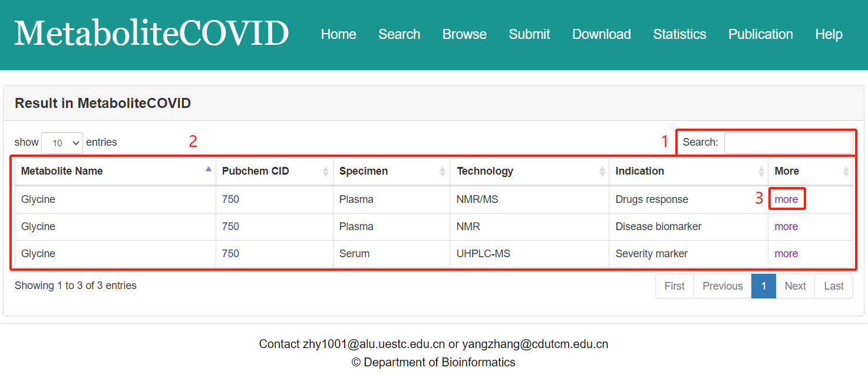The height and width of the screenshot is (374, 868).
Task: Click more link for Drugs response row
Action: [786, 199]
